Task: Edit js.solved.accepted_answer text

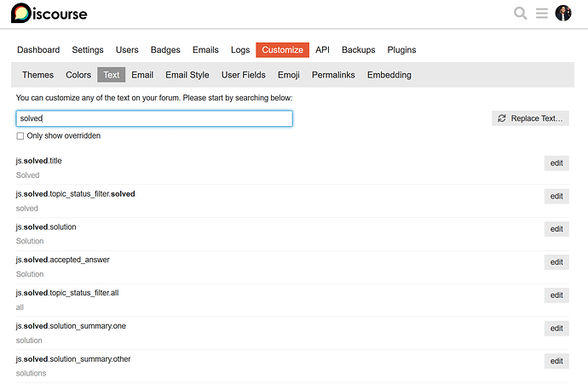Action: [x=556, y=262]
